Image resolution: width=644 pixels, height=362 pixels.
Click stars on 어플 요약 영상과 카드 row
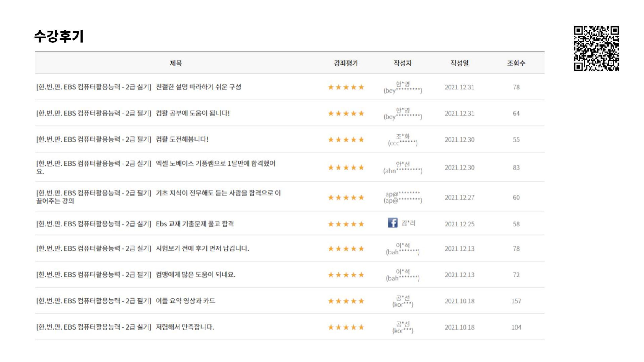(x=346, y=301)
